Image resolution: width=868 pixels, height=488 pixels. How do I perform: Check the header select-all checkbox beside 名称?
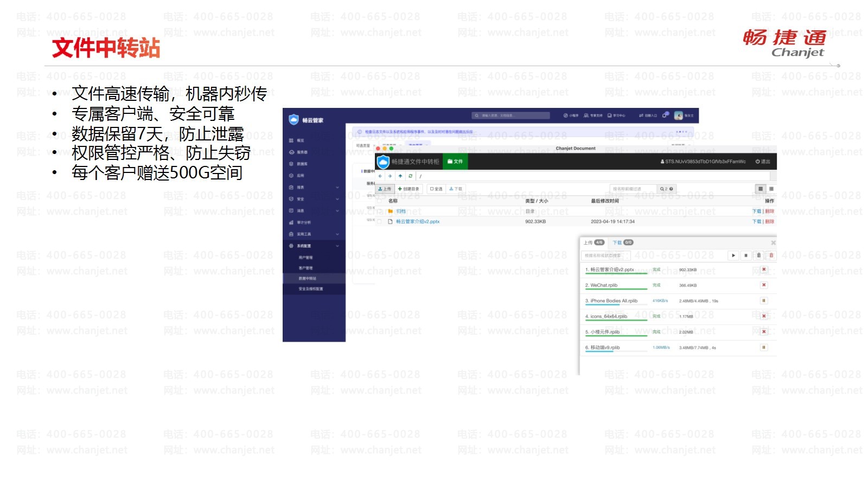point(379,201)
